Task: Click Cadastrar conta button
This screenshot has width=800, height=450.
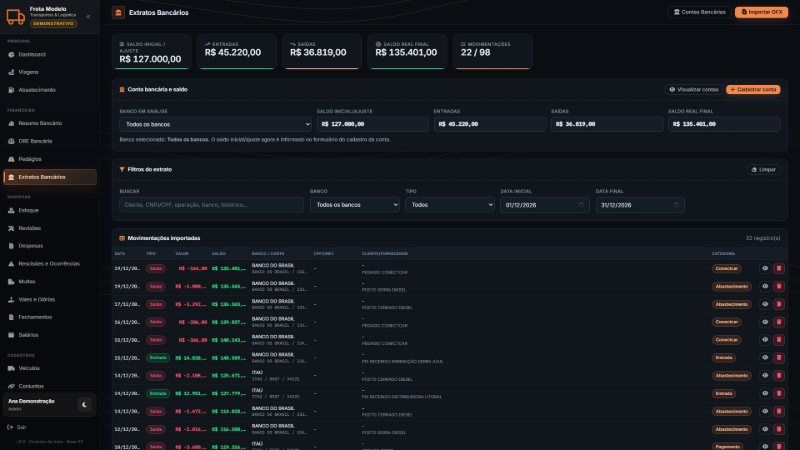Action: [753, 89]
